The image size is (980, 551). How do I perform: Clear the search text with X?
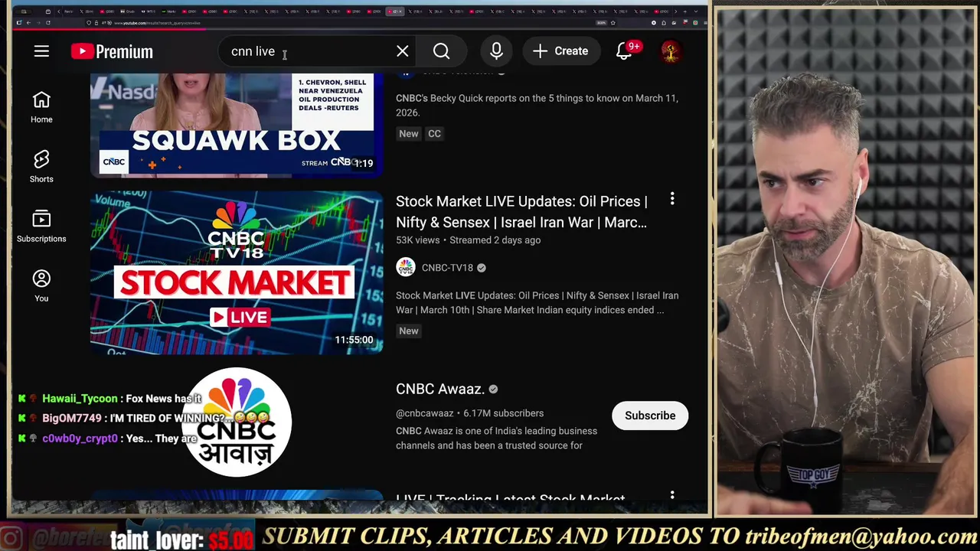403,51
